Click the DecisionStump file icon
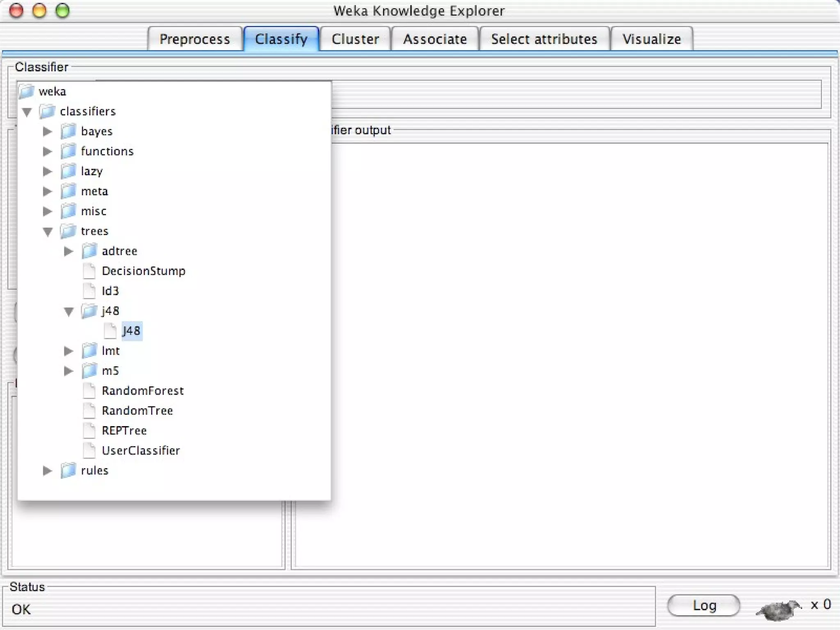This screenshot has width=840, height=630. tap(89, 271)
